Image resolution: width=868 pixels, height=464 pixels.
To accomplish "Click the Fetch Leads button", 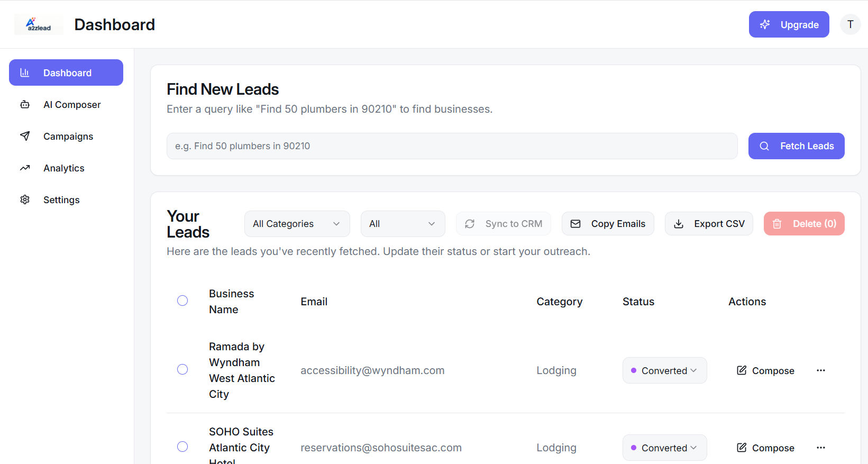I will click(796, 146).
